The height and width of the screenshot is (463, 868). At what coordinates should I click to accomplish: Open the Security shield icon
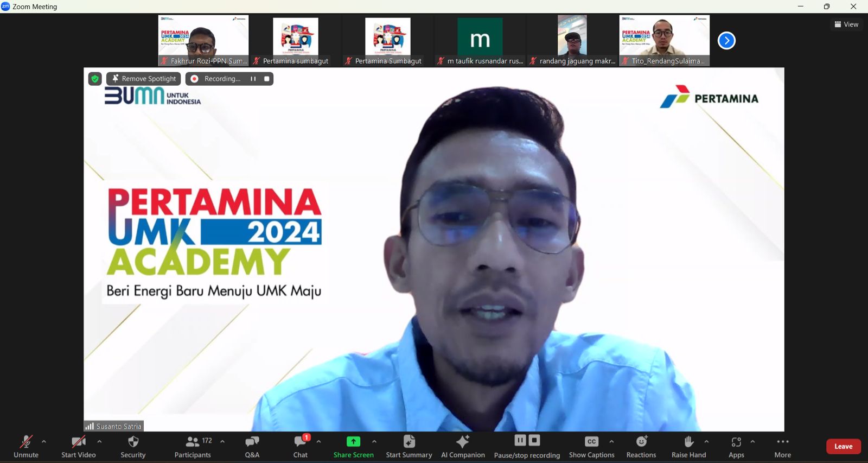(x=133, y=442)
